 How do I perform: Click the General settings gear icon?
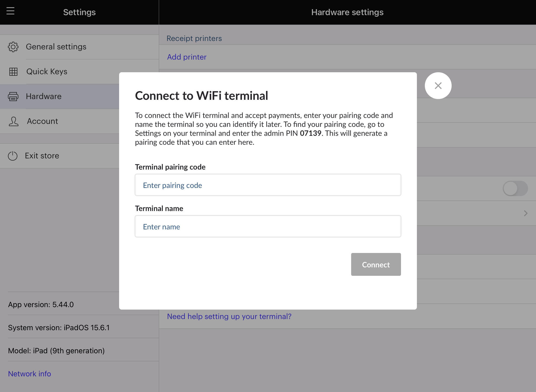pos(13,47)
